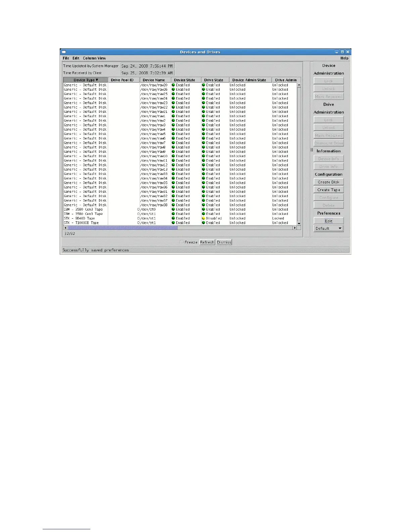Click the 32/32 row count label

point(70,233)
